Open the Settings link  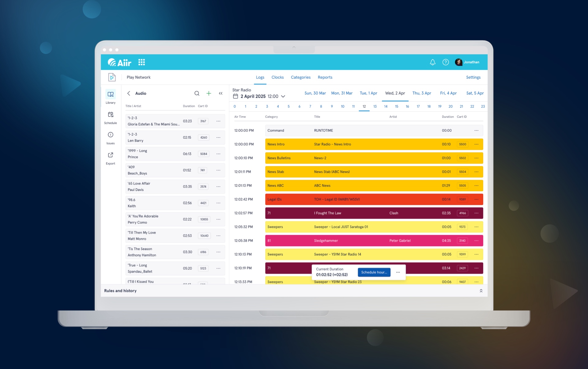pos(473,77)
